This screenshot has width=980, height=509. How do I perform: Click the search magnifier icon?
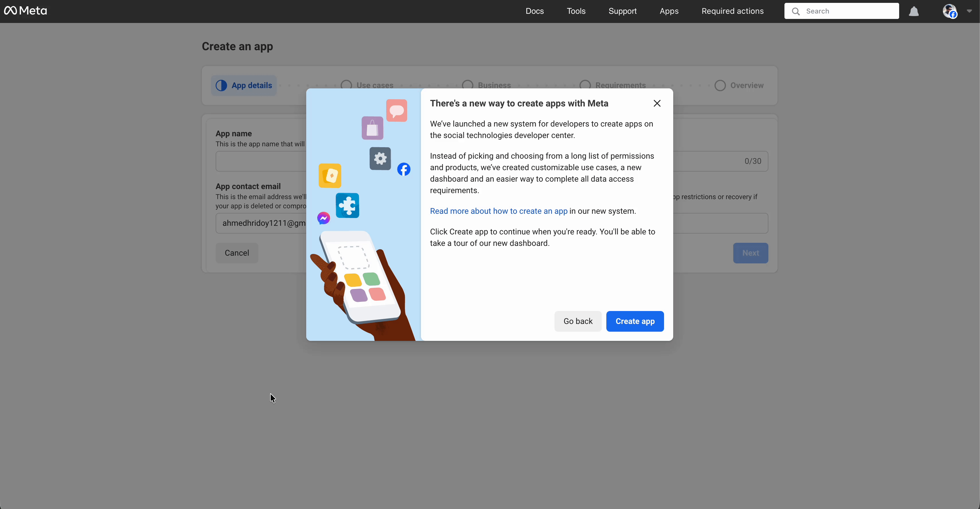pyautogui.click(x=795, y=11)
